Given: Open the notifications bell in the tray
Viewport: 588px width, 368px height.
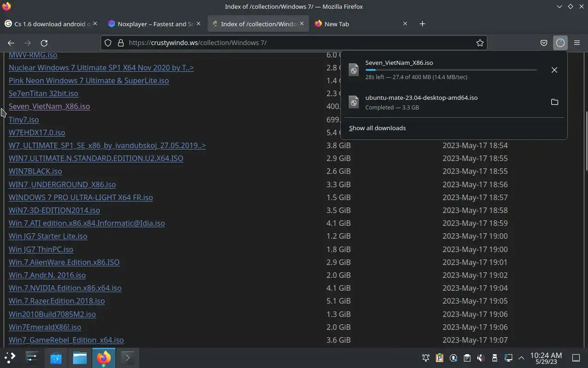Looking at the screenshot, I should [426, 358].
